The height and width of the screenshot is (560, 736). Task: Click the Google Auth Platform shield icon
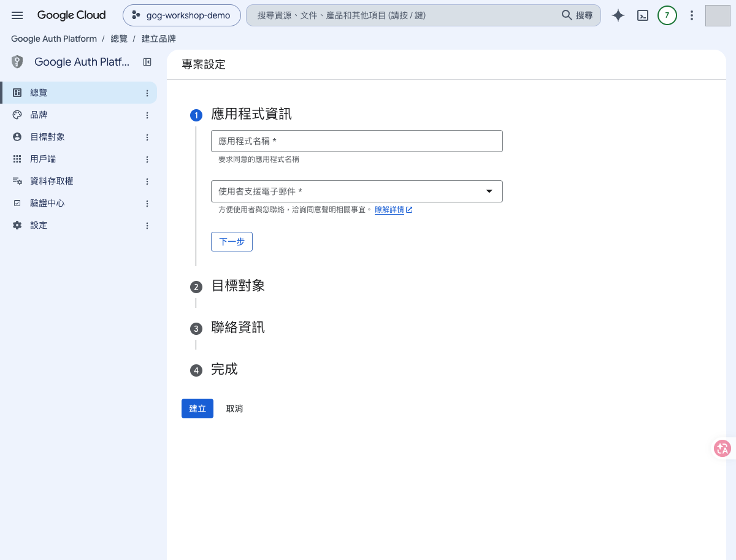coord(17,62)
